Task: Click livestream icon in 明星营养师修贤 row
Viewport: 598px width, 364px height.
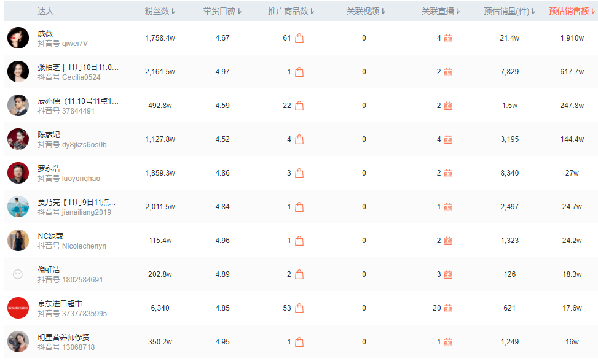Action: 448,342
